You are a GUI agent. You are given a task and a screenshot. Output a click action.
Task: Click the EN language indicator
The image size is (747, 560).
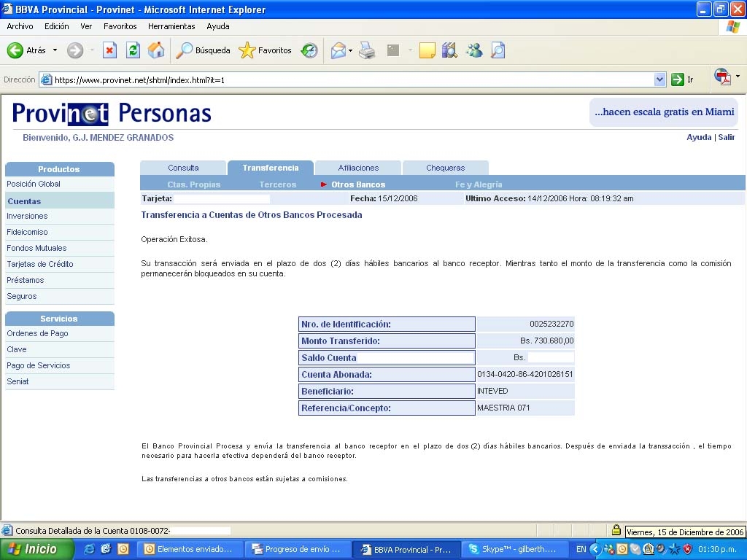(581, 549)
